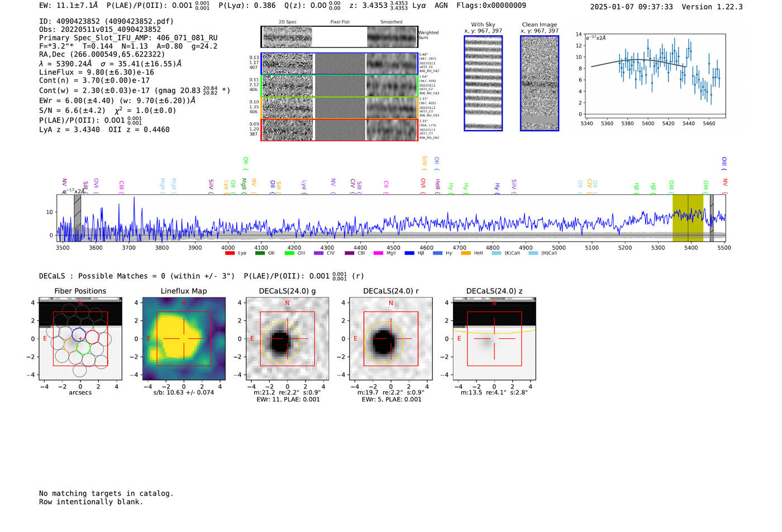This screenshot has height=532, width=782.
Task: Click the Hβ blue legend swatch
Action: (x=409, y=253)
